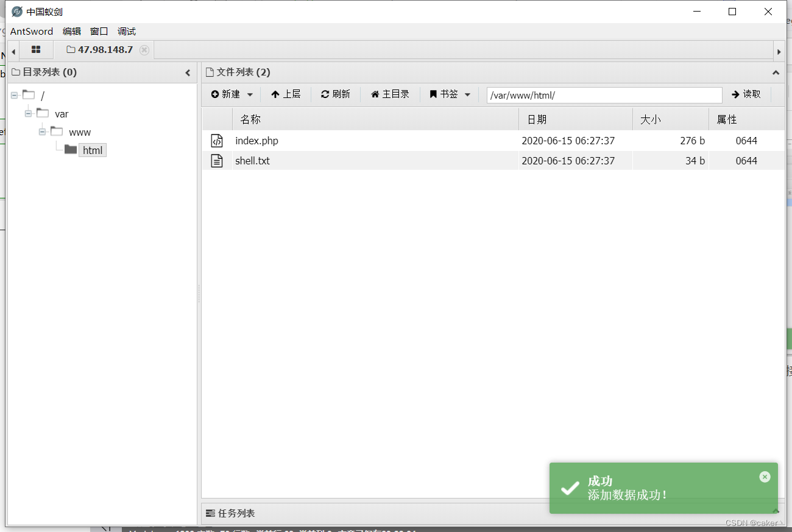Select the www folder in the tree

click(x=80, y=132)
